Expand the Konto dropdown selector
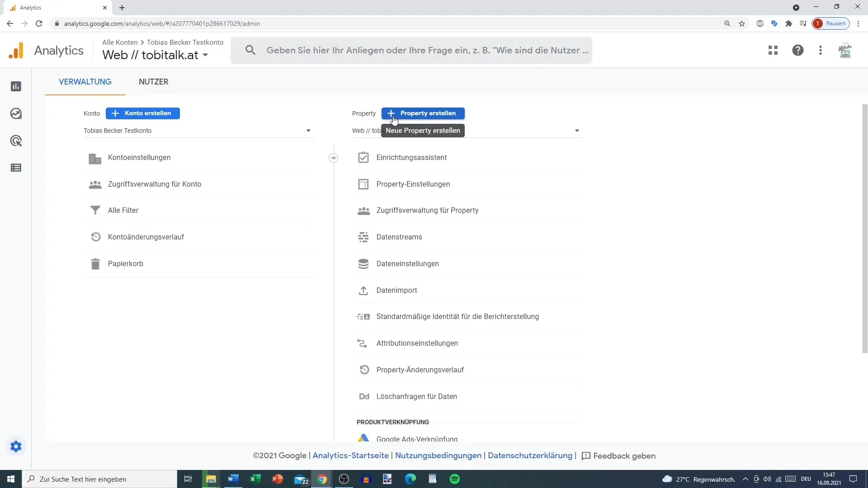Viewport: 868px width, 488px height. pos(308,131)
